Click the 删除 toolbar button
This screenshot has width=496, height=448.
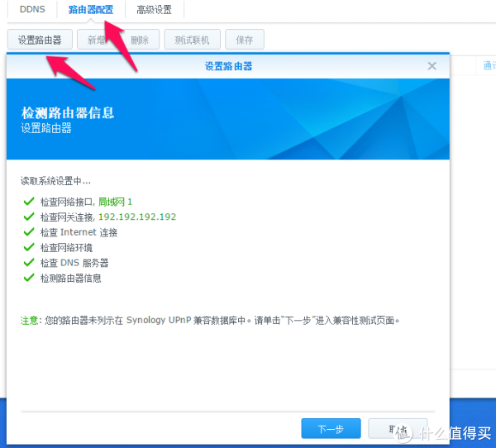click(x=140, y=40)
